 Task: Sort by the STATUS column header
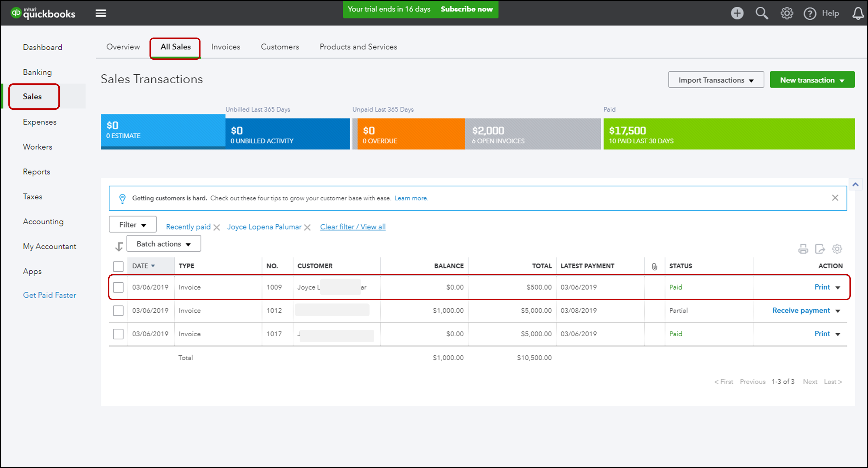[680, 266]
